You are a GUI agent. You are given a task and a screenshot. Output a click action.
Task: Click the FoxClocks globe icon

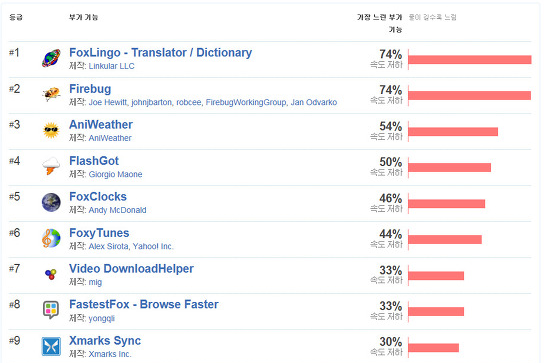(51, 202)
